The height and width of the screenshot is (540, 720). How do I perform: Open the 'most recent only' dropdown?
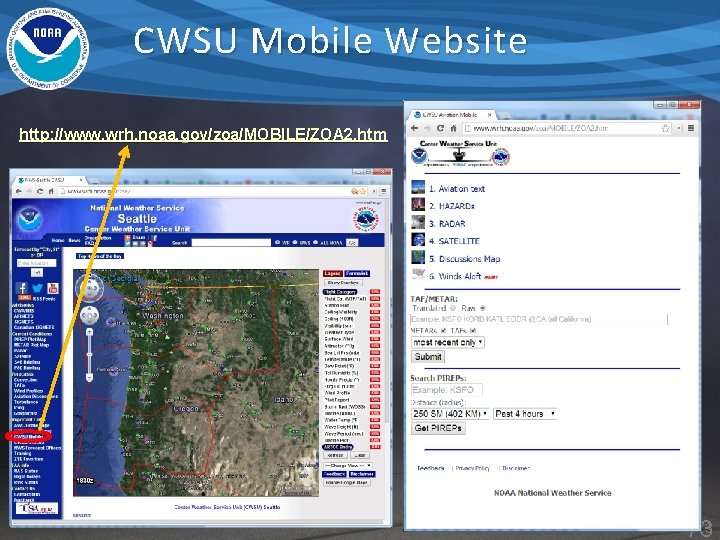(x=448, y=342)
